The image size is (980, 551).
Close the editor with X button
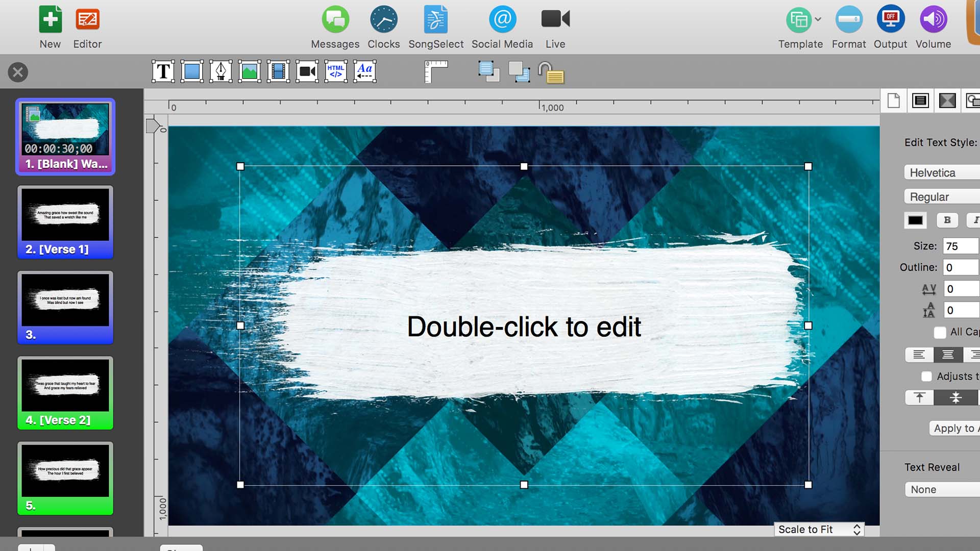click(x=18, y=72)
